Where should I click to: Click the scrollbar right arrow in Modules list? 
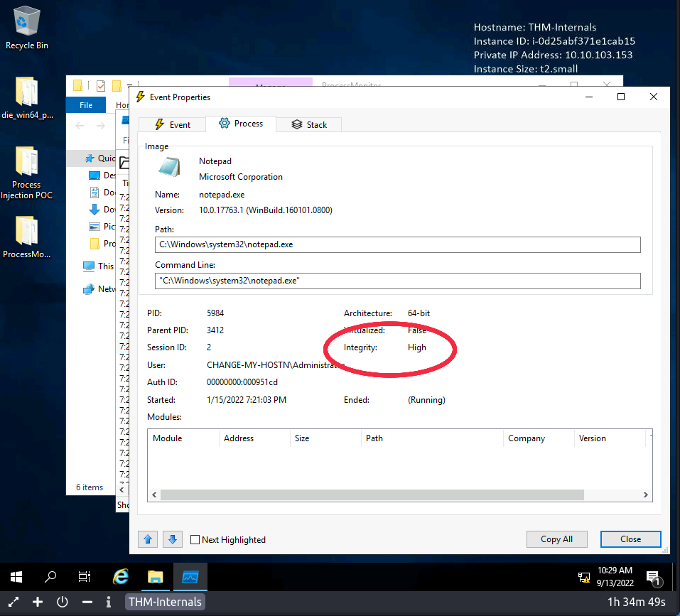[x=646, y=495]
